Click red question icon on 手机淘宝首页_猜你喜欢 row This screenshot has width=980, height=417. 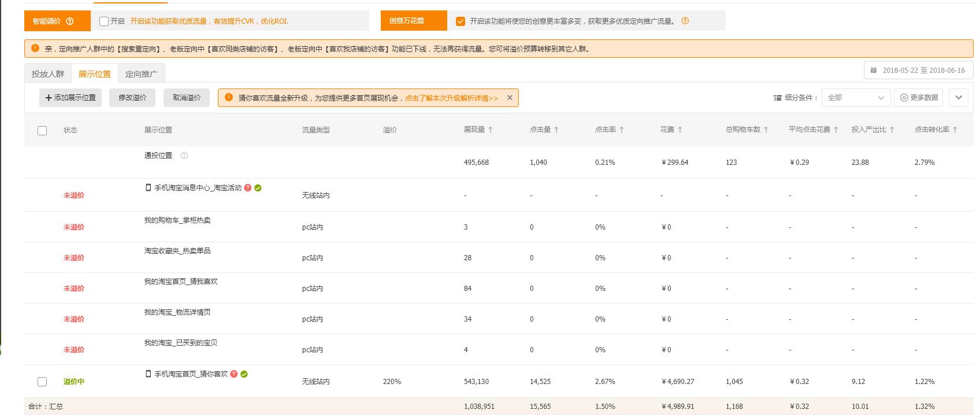tap(234, 374)
